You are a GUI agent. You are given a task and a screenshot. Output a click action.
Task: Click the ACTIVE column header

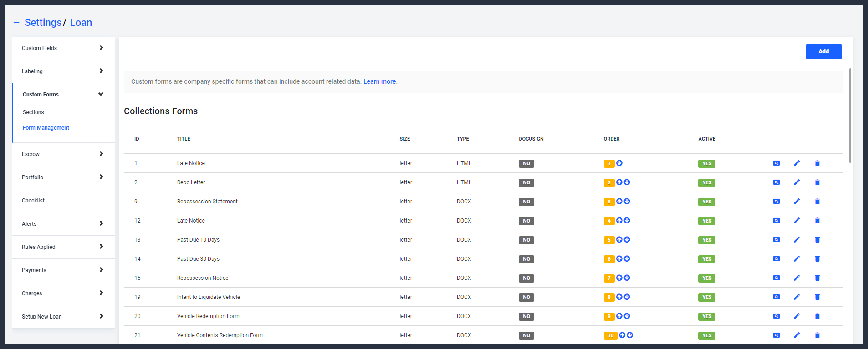pyautogui.click(x=707, y=139)
